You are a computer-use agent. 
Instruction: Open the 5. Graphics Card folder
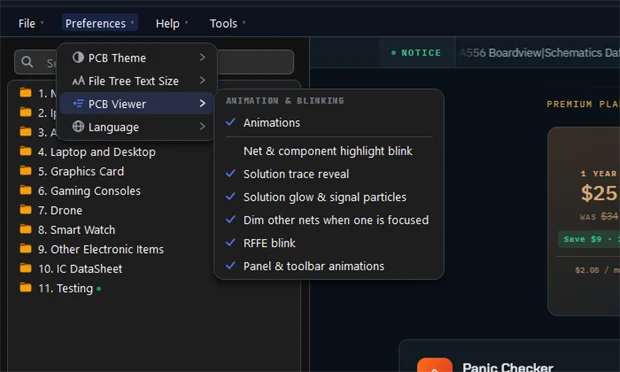click(81, 171)
